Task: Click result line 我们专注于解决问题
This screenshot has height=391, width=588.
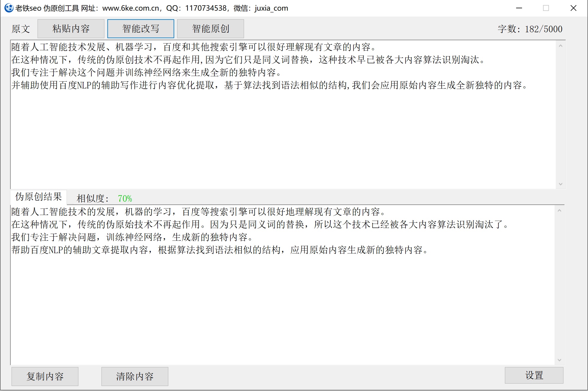Action: coord(132,237)
